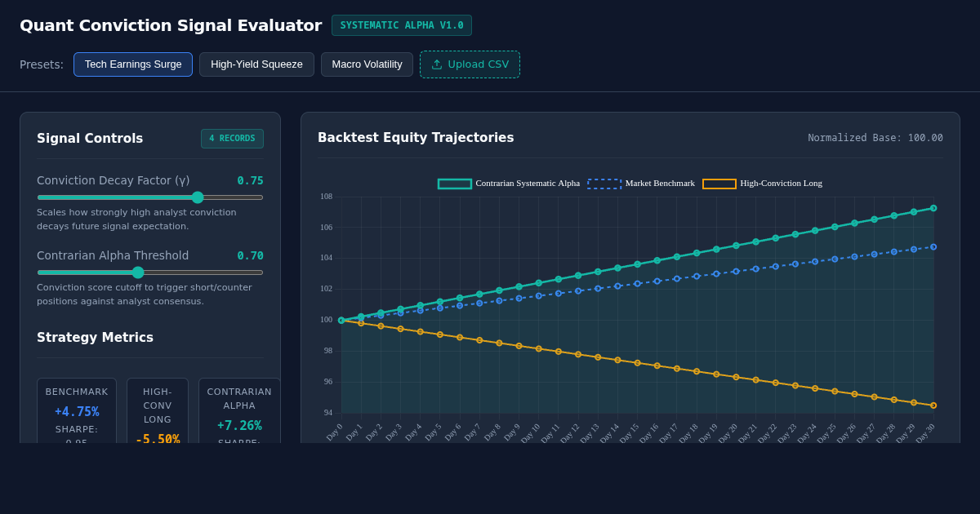Image resolution: width=980 pixels, height=514 pixels.
Task: Click the Contrarian Alpha metric card
Action: (x=239, y=410)
